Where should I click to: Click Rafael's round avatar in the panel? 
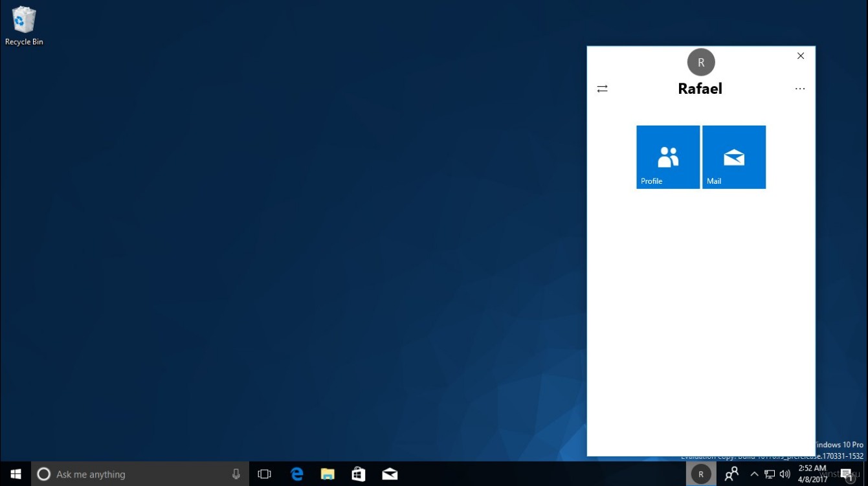(x=701, y=63)
